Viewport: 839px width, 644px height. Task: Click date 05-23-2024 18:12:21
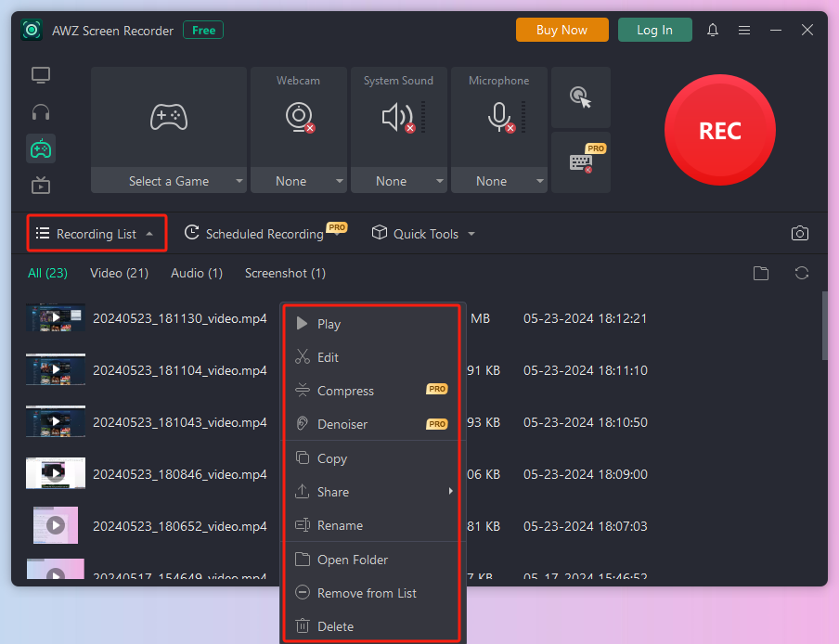click(585, 318)
